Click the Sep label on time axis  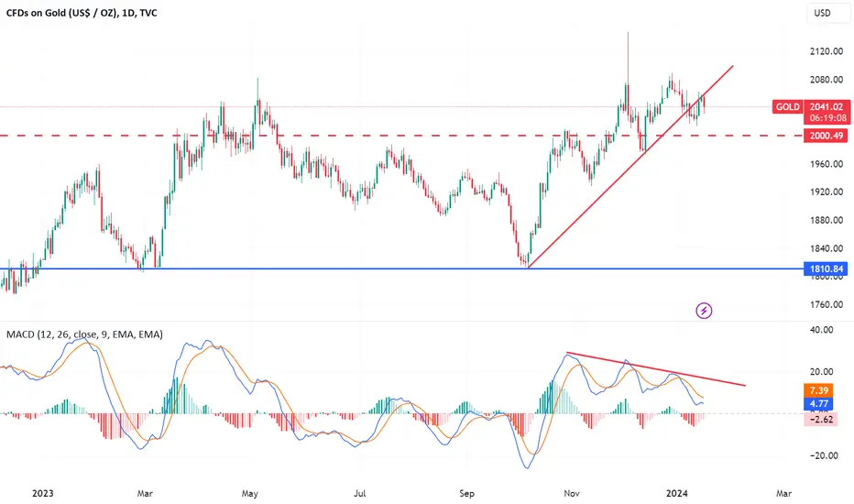[466, 493]
